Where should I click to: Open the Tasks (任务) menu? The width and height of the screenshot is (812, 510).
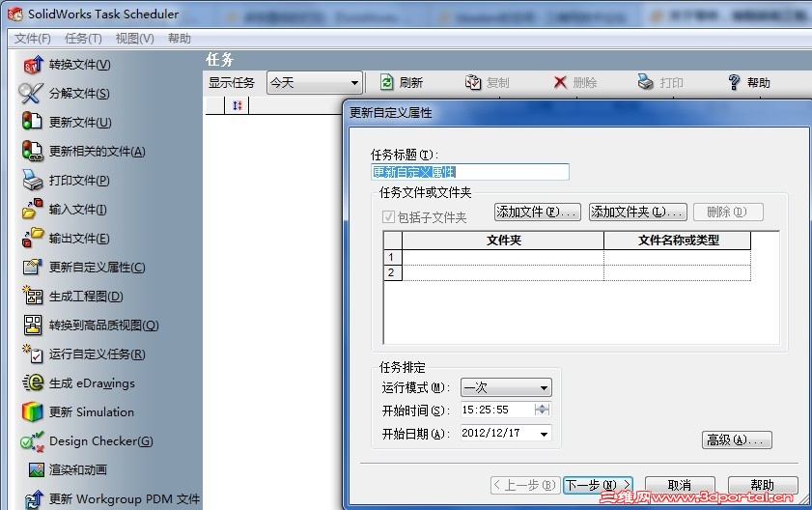[83, 39]
